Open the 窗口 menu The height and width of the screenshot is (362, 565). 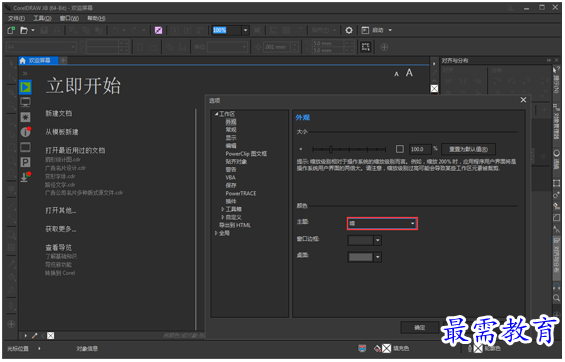[x=69, y=18]
